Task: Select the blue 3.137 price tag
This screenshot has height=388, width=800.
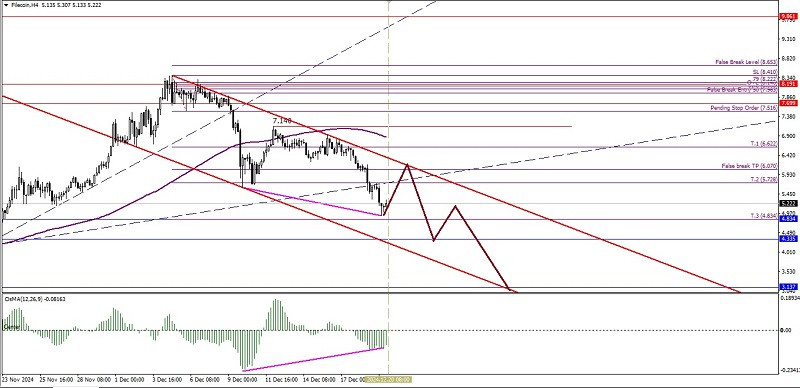Action: tap(788, 287)
